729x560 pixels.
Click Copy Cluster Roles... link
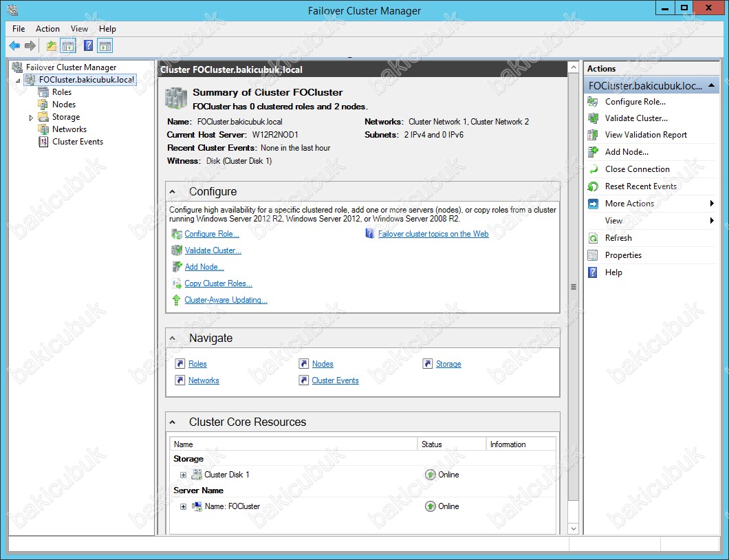click(x=218, y=283)
